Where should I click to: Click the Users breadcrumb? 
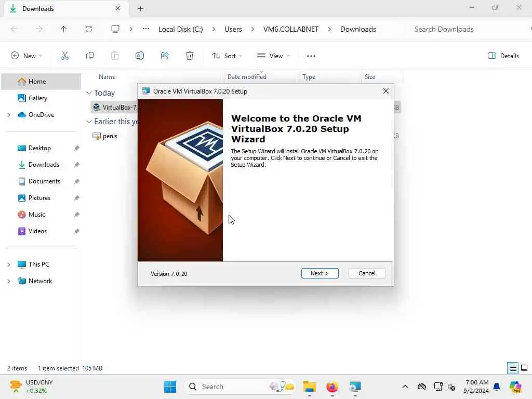point(233,29)
